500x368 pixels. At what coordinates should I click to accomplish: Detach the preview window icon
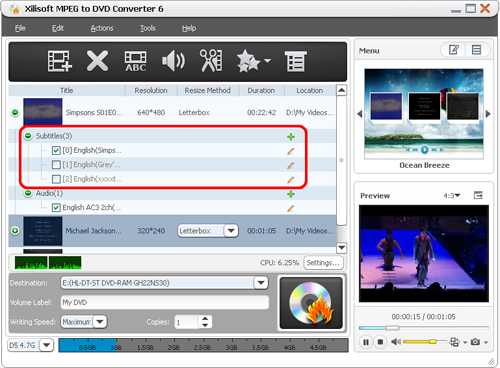478,195
